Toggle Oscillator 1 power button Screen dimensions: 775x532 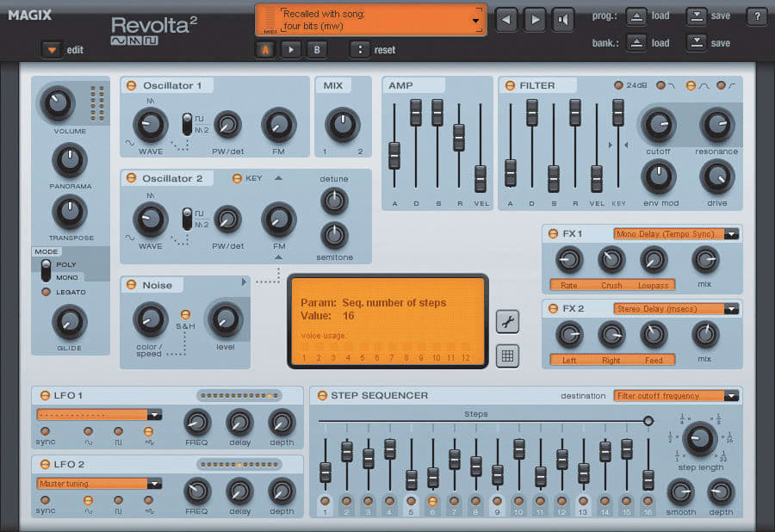[132, 85]
